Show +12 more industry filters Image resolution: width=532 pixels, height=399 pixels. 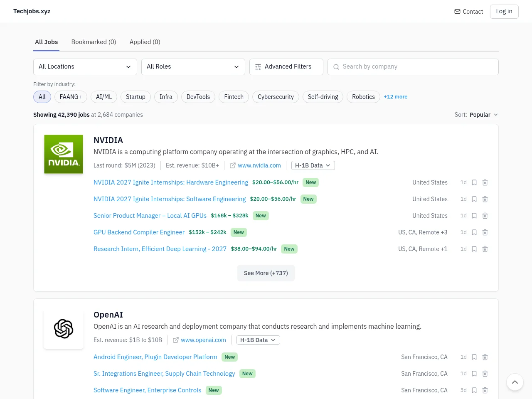point(396,97)
